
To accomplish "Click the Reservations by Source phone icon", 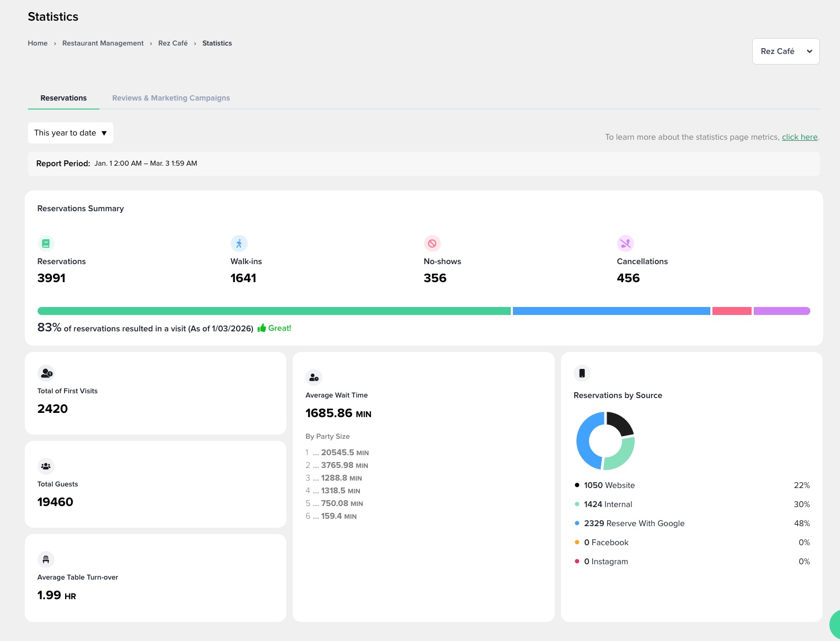I will pos(582,373).
